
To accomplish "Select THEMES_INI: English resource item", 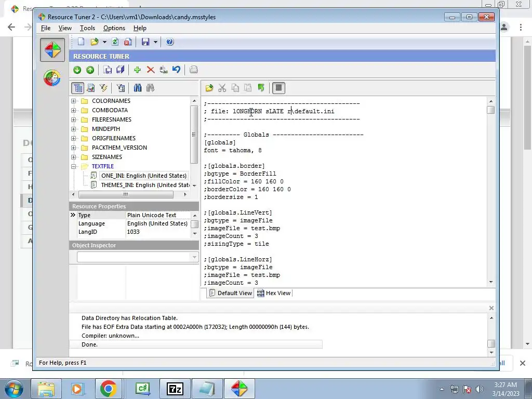I will coord(145,185).
